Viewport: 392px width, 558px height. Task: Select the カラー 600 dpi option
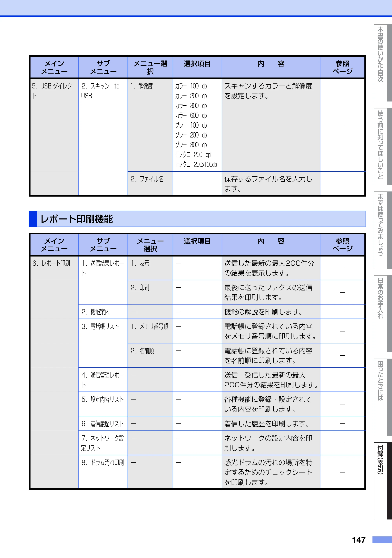(191, 116)
